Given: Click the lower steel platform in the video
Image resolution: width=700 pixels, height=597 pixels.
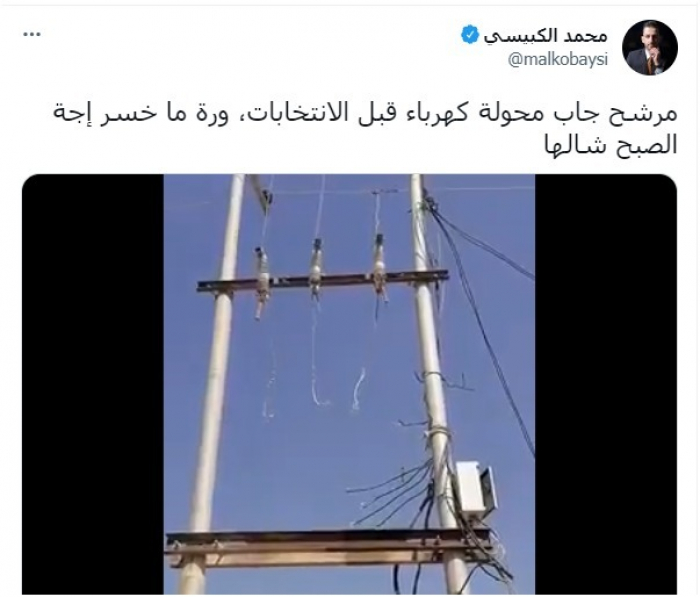Looking at the screenshot, I should click(329, 548).
